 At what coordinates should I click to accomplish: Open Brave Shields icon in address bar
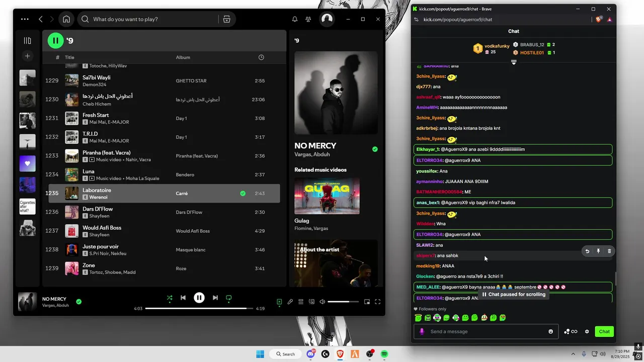[599, 20]
